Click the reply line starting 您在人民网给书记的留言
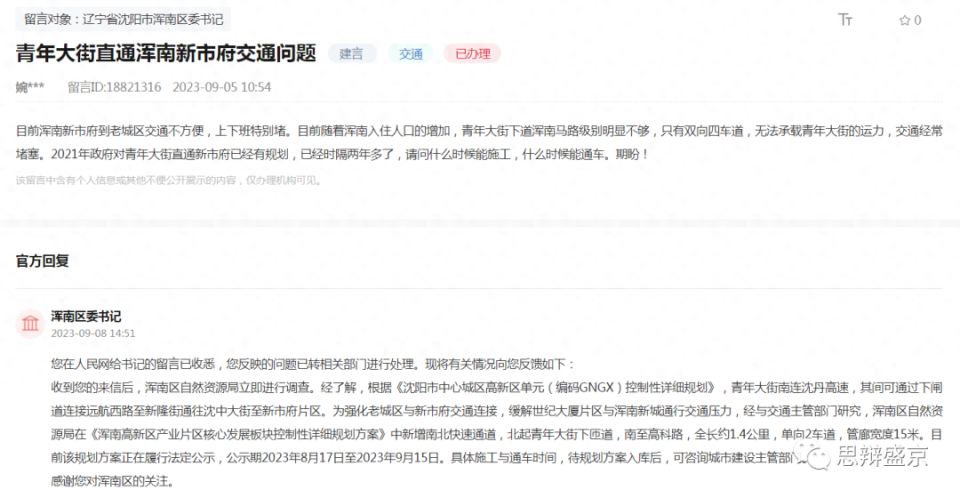The image size is (960, 498). point(313,364)
